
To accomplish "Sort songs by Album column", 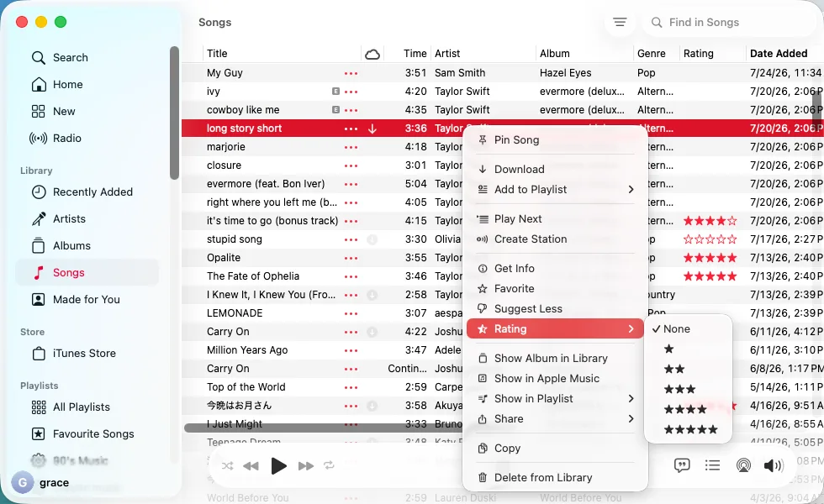I will [554, 54].
